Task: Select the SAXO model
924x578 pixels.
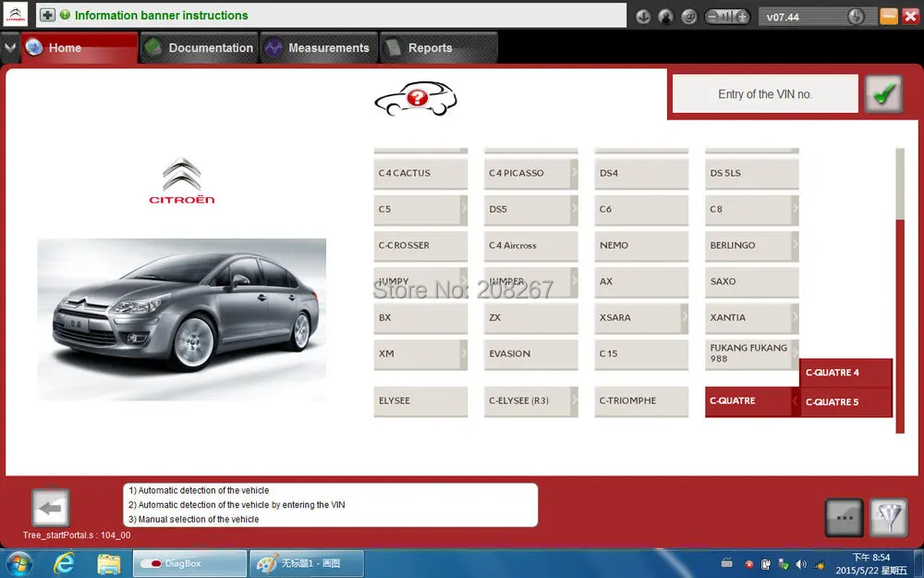Action: pyautogui.click(x=752, y=282)
